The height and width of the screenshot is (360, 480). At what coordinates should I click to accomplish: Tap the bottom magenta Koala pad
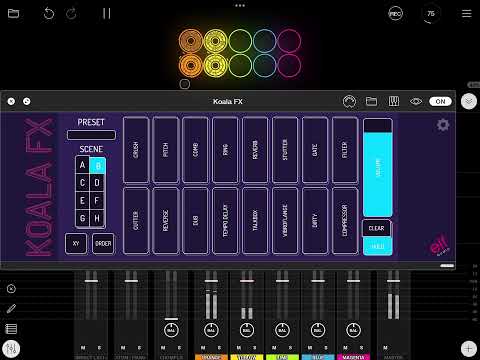click(289, 66)
